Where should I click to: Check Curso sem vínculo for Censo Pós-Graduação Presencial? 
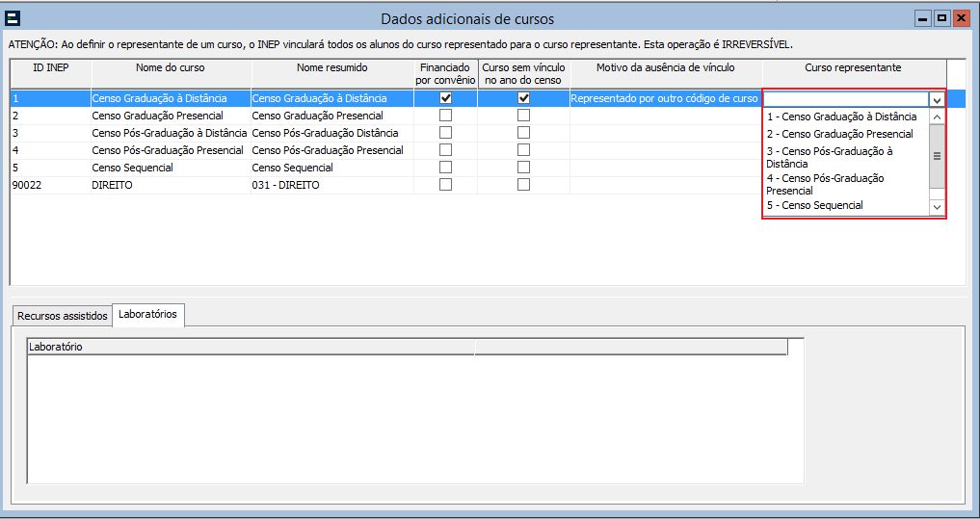coord(523,150)
